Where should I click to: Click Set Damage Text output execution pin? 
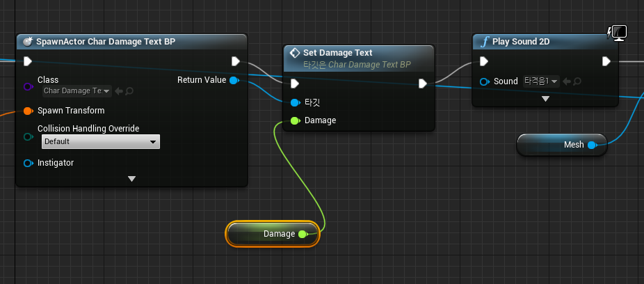(x=423, y=84)
